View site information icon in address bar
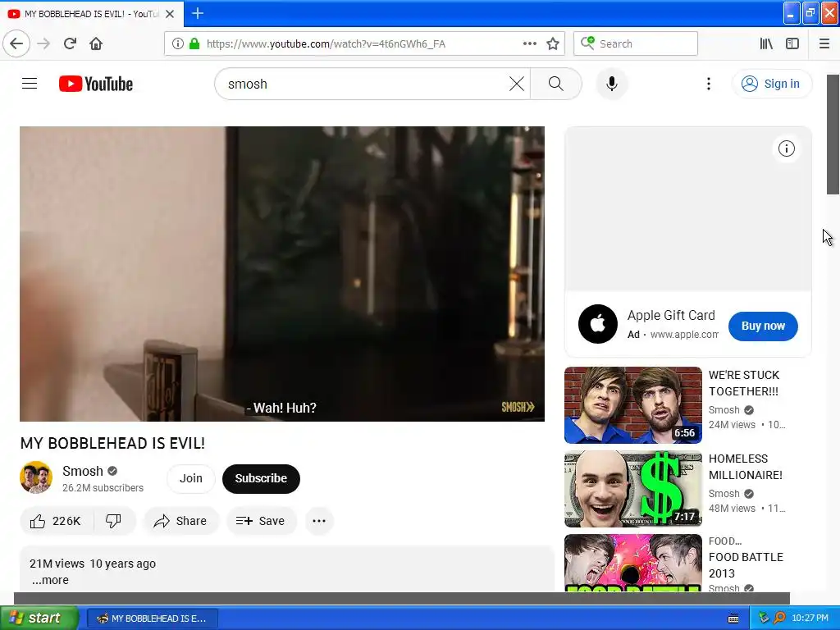 point(178,43)
